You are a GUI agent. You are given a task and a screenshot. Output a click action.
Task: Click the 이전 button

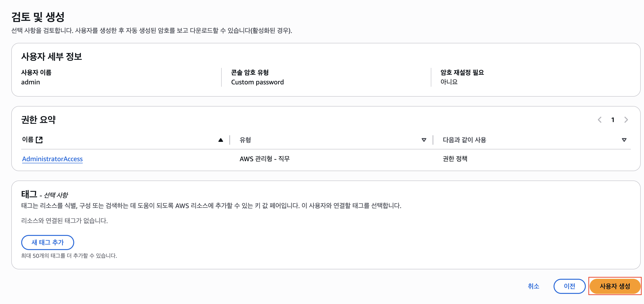coord(569,286)
